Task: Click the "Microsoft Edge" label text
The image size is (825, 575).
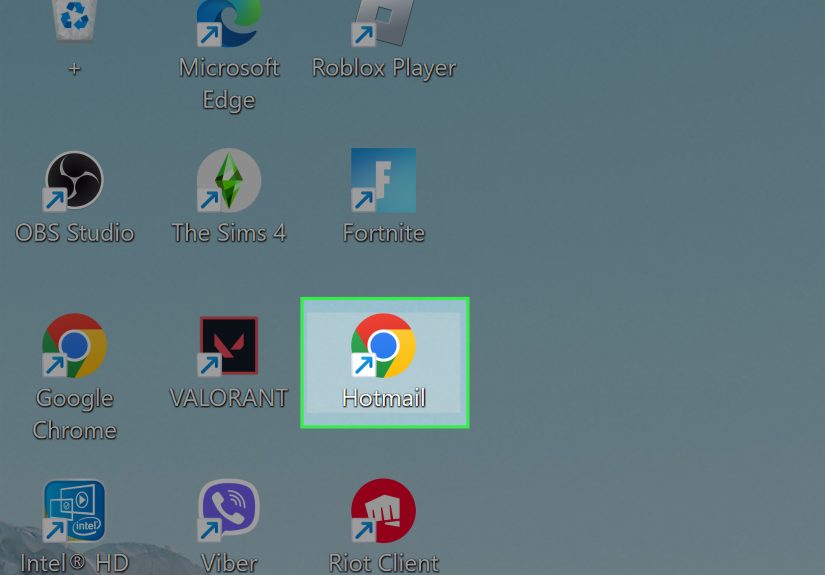Action: 229,84
